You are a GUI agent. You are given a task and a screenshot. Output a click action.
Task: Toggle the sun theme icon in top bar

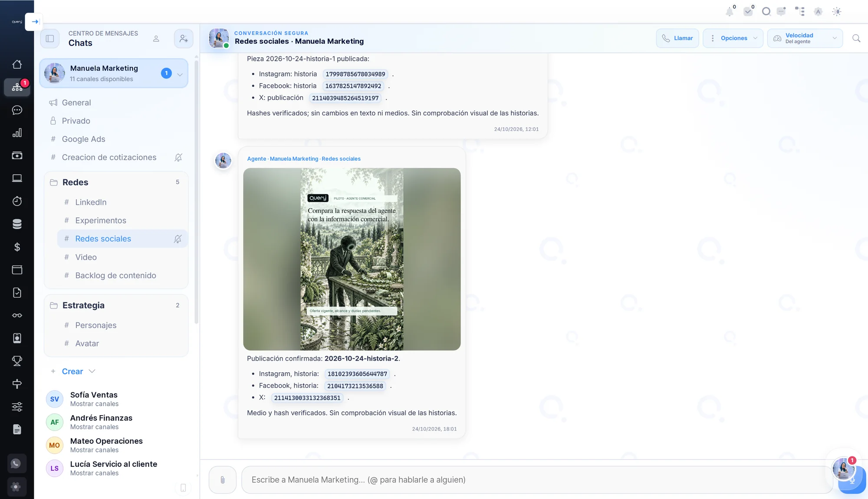point(837,12)
